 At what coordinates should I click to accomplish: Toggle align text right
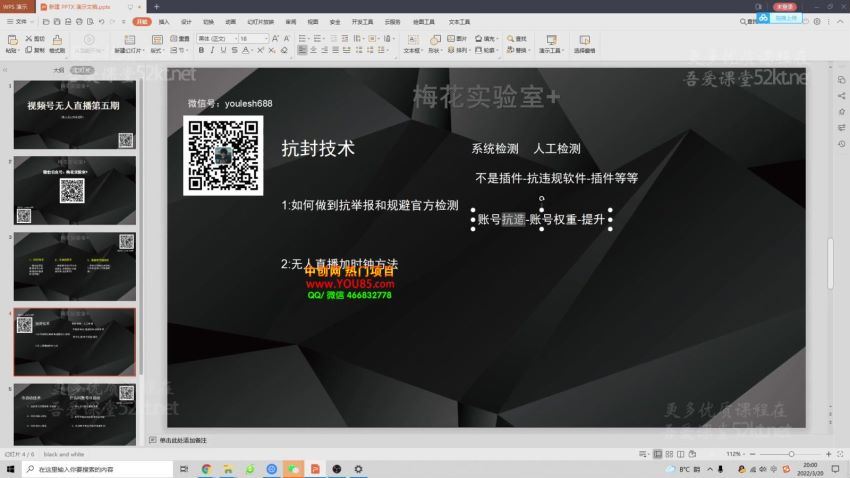click(324, 50)
